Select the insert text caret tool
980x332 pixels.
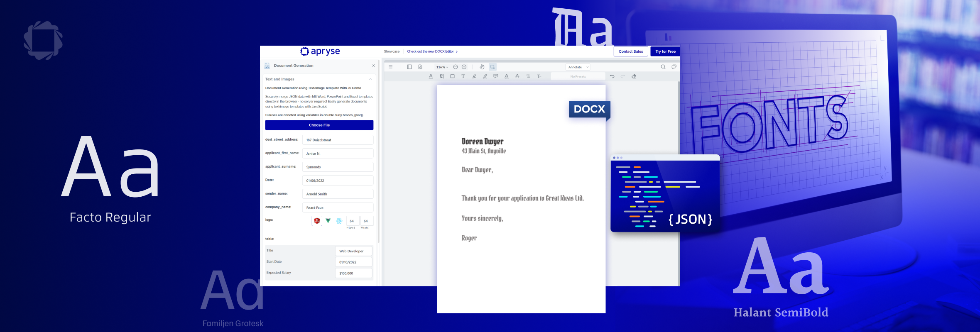[528, 76]
